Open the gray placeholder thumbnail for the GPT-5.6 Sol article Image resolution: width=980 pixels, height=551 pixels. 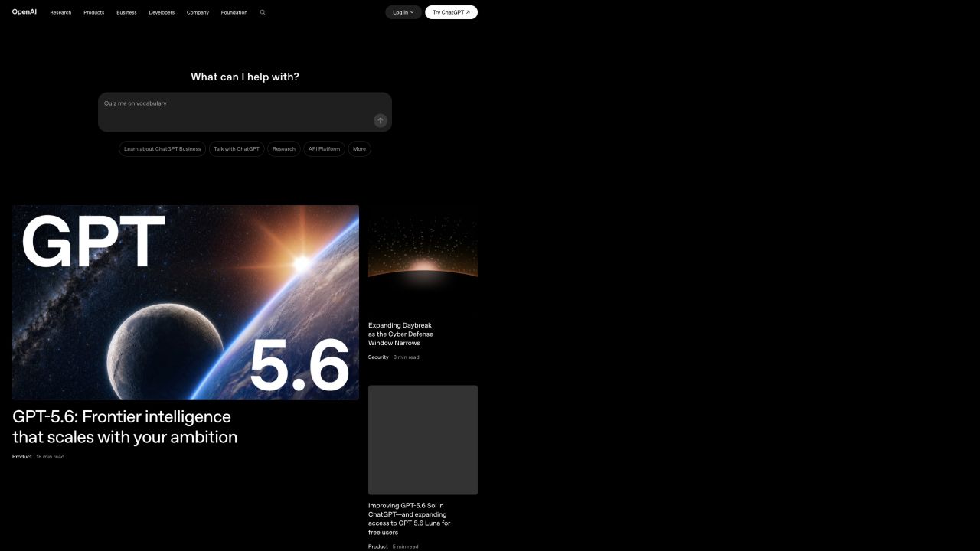(423, 440)
